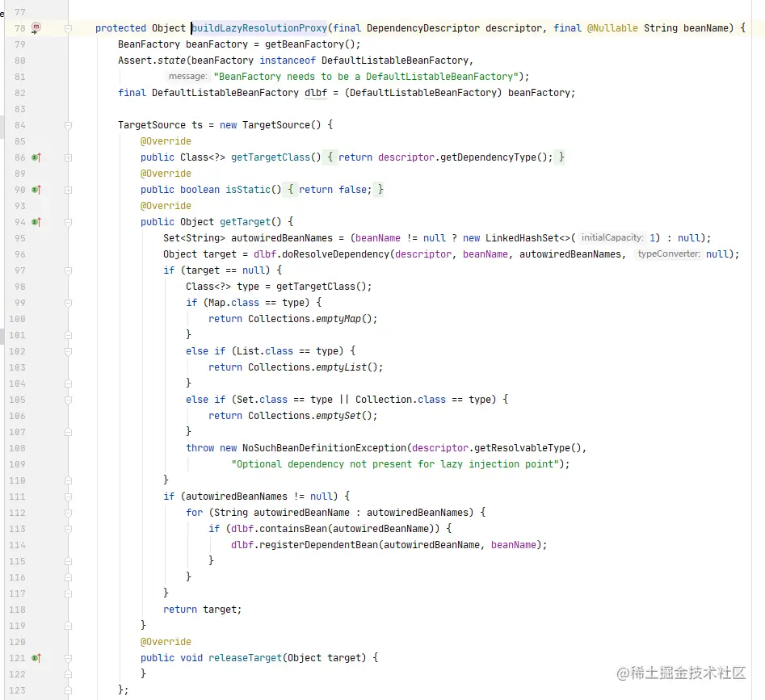The width and height of the screenshot is (765, 700).
Task: Collapse the for loop fold on line 112
Action: point(69,513)
